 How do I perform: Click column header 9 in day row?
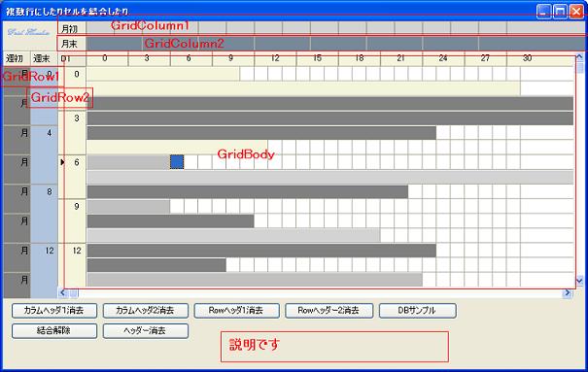point(233,58)
